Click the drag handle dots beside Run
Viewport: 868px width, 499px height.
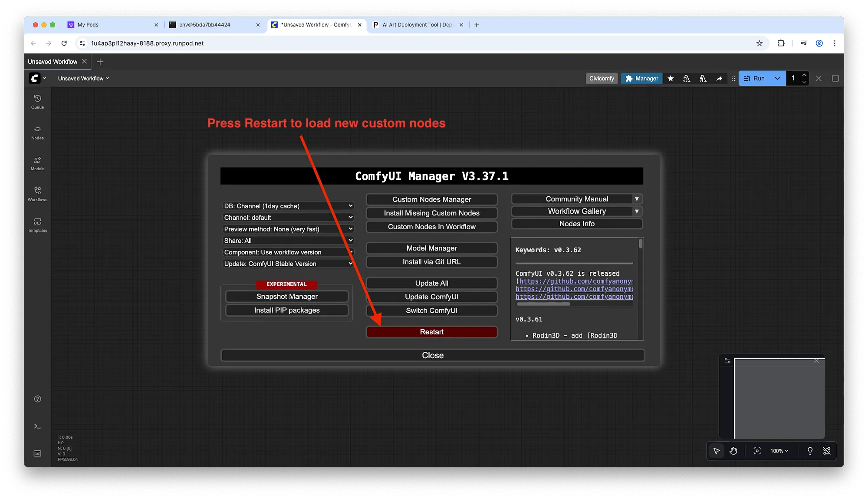tap(733, 78)
